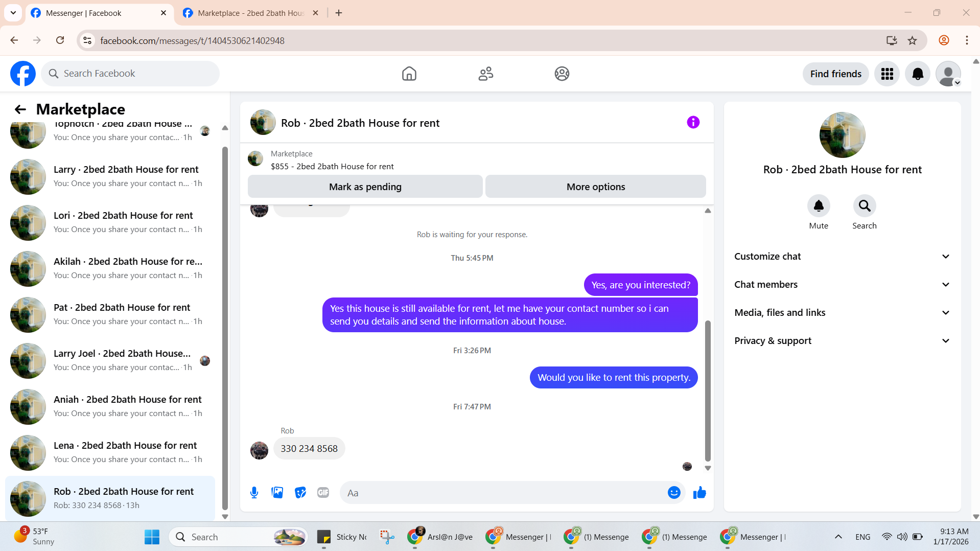Open the install app icon in address bar
Viewport: 980px width, 551px height.
892,40
